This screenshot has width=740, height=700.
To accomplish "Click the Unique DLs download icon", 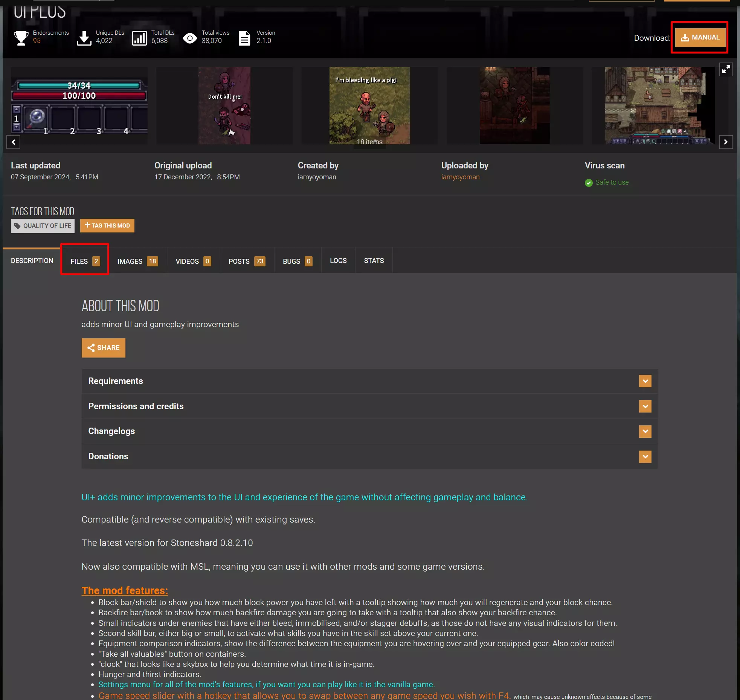I will coord(84,38).
